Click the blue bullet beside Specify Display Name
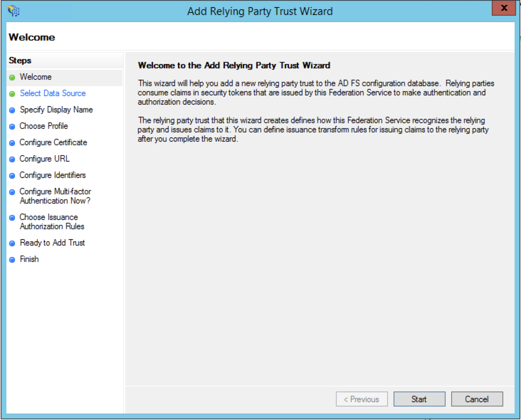This screenshot has height=420, width=521. [x=12, y=110]
